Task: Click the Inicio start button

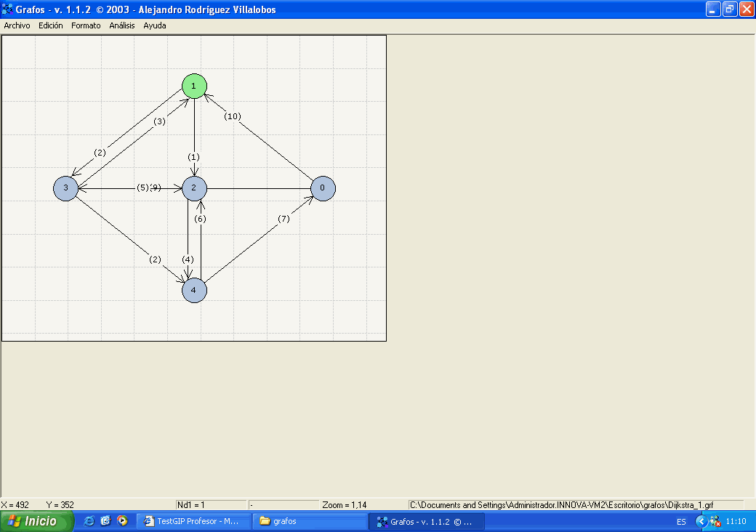Action: pyautogui.click(x=38, y=521)
